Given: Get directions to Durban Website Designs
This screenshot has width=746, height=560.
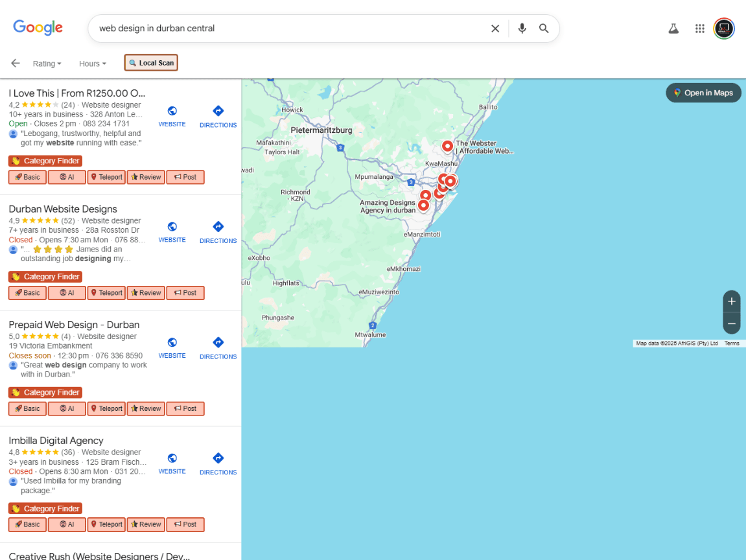Looking at the screenshot, I should (218, 233).
